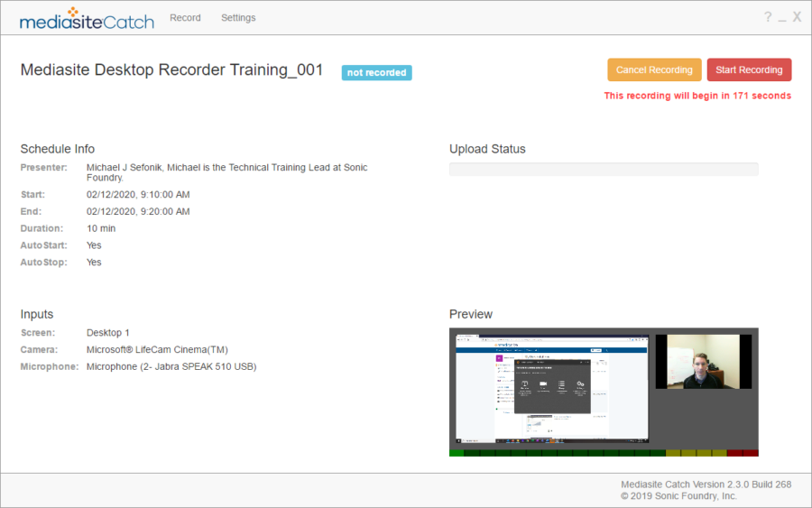
Task: Click end time '02/12/2020, 9:20:00 AM'
Action: tap(138, 212)
